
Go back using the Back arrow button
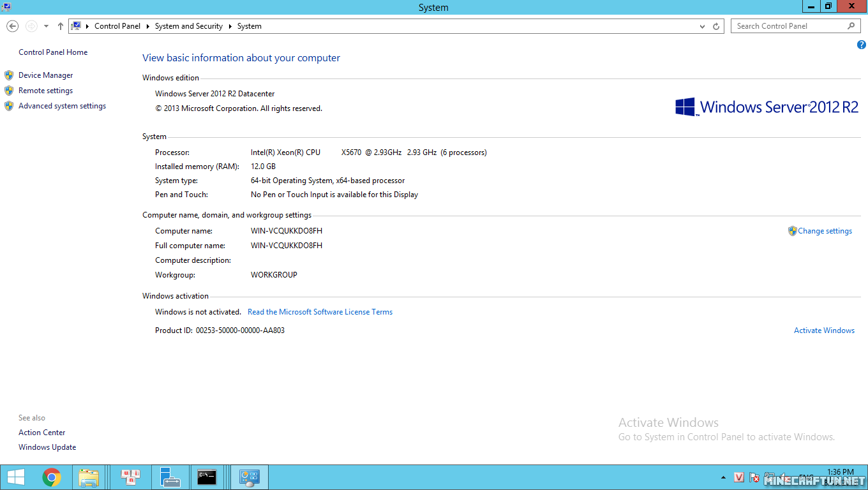click(12, 26)
